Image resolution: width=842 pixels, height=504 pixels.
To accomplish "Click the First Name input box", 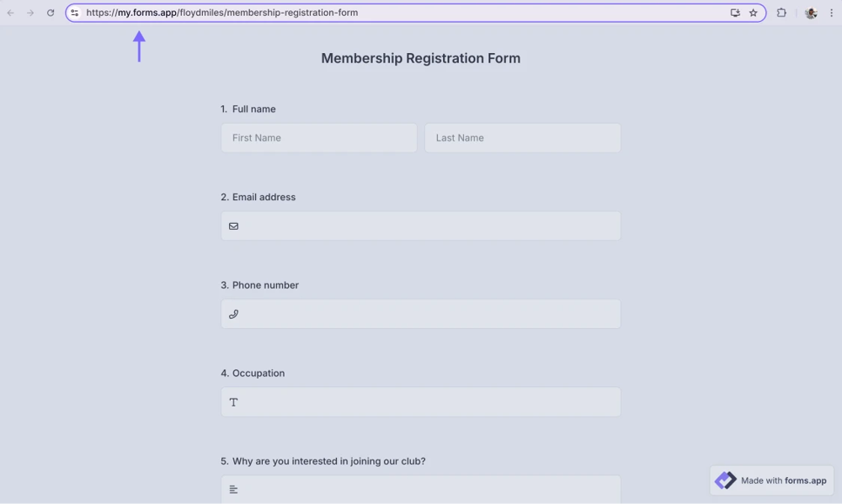I will coord(318,137).
